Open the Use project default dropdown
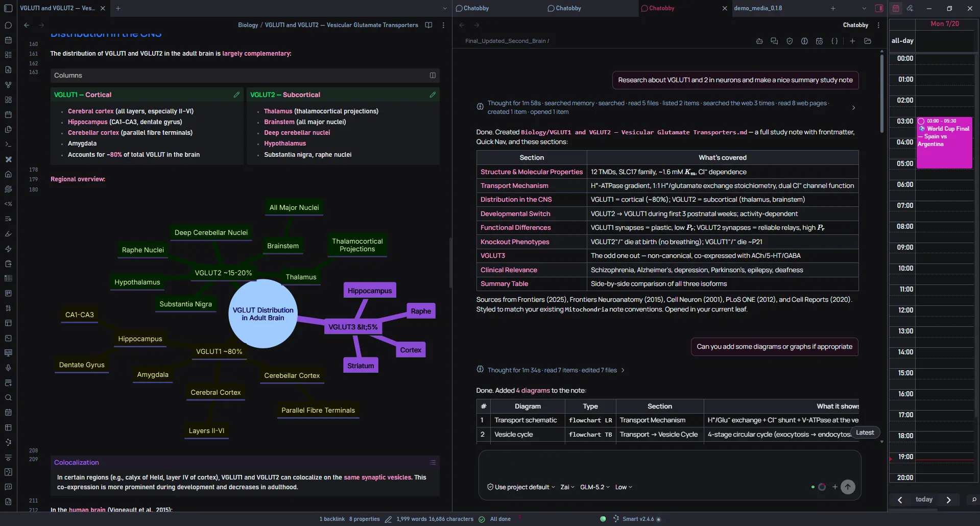This screenshot has width=980, height=526. (x=521, y=487)
